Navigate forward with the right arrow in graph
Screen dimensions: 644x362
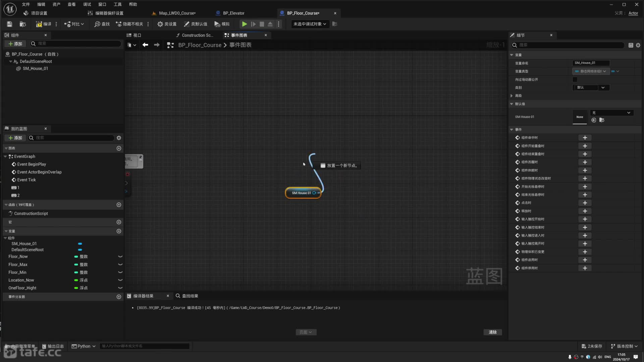pyautogui.click(x=157, y=45)
